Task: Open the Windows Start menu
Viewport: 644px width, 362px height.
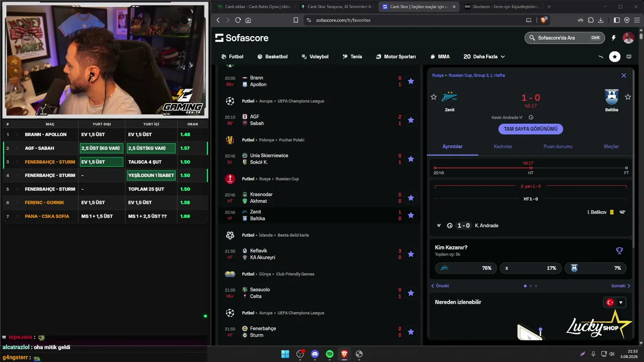Action: click(x=285, y=354)
